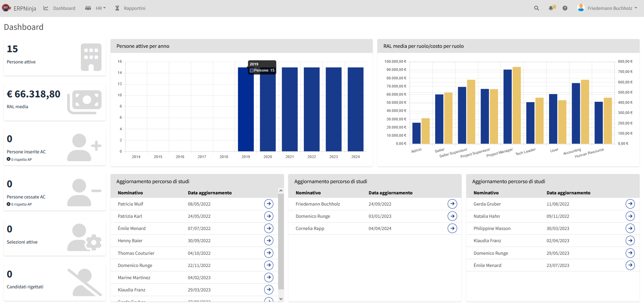The image size is (644, 307).
Task: Click the date 24/09/2022
Action: 380,204
